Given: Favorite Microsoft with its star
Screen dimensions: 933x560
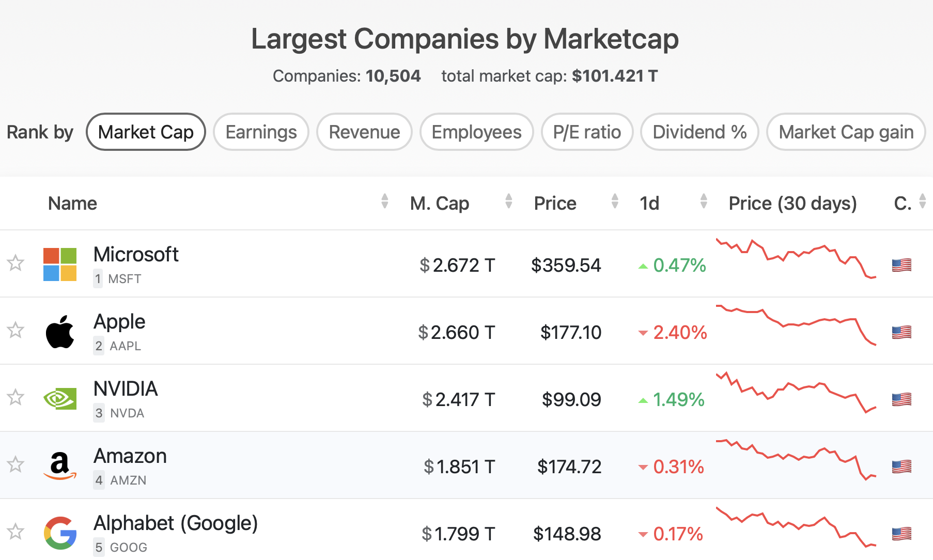Looking at the screenshot, I should pyautogui.click(x=15, y=263).
